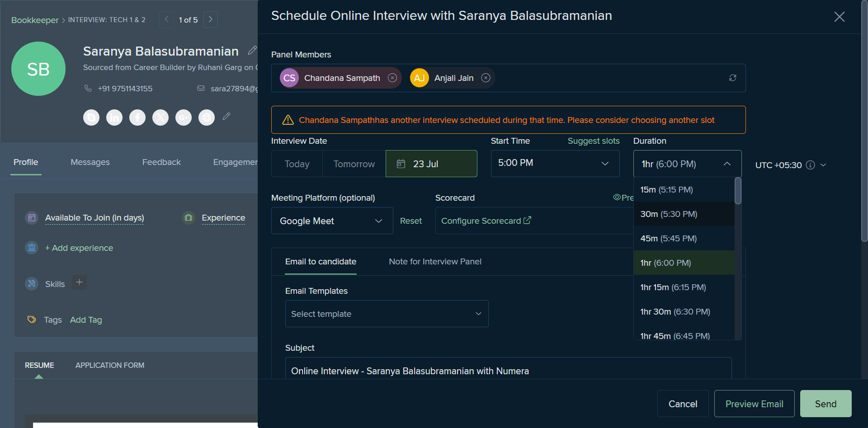Screen dimensions: 868x428
Task: Click the Cancel button
Action: (x=683, y=404)
